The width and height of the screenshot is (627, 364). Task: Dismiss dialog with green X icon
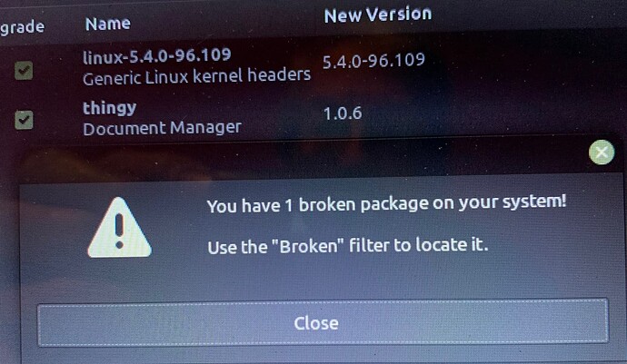pyautogui.click(x=602, y=152)
